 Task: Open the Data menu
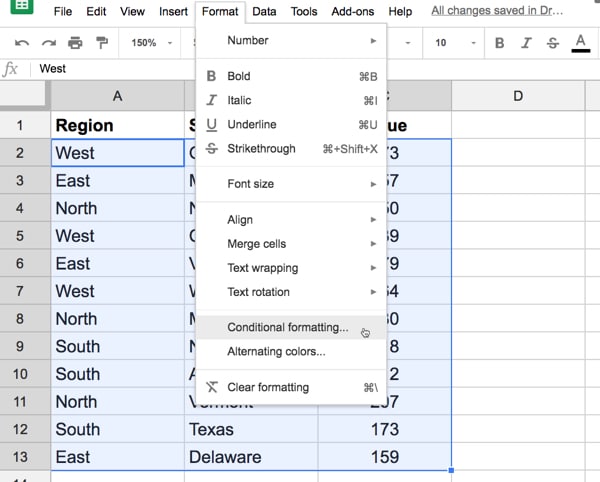pos(264,12)
